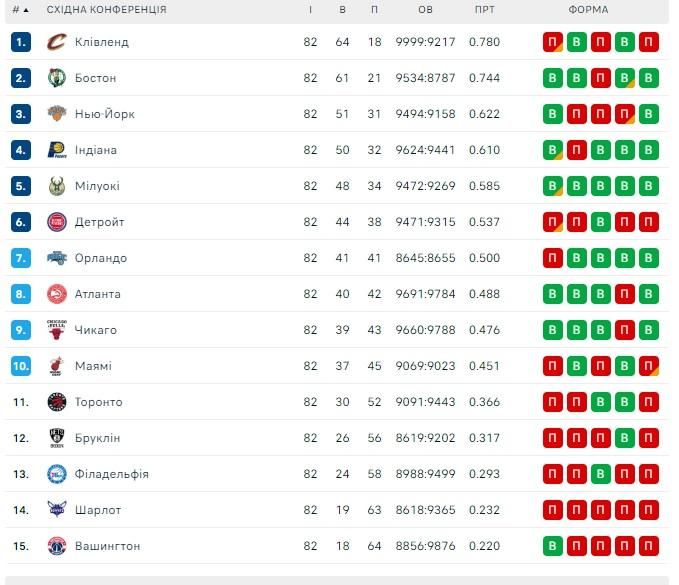Click the Boston Celtics team logo

(x=56, y=78)
